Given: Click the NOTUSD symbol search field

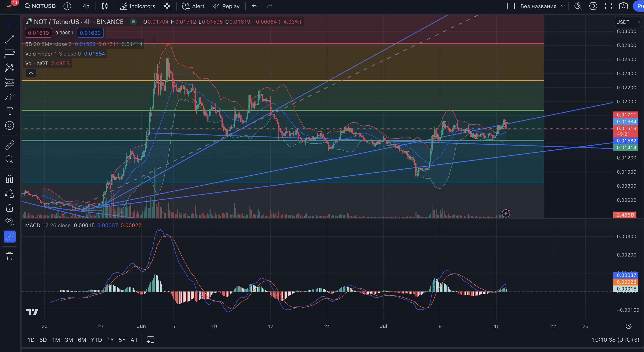Looking at the screenshot, I should tap(41, 6).
